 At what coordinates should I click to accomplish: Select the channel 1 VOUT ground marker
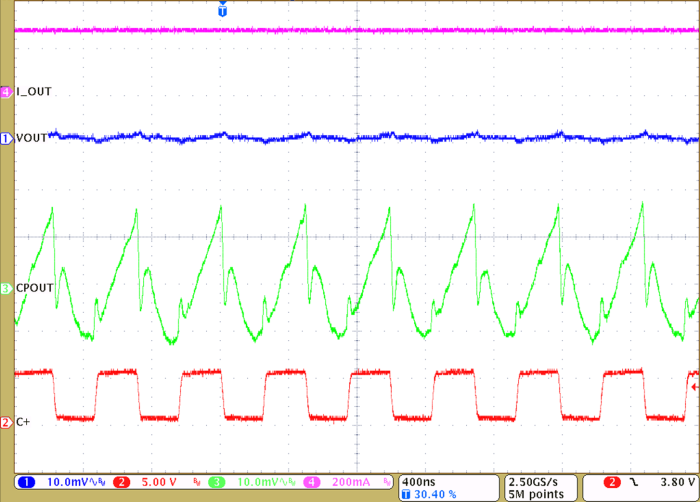click(x=7, y=138)
